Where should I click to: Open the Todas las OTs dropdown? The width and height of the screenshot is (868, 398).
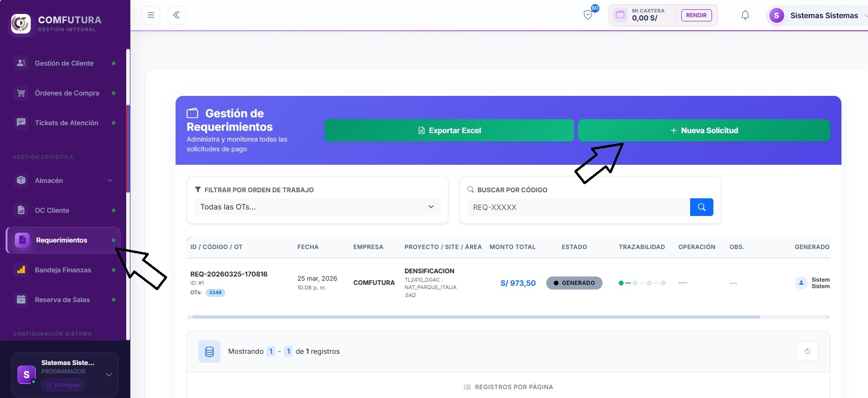pos(317,207)
